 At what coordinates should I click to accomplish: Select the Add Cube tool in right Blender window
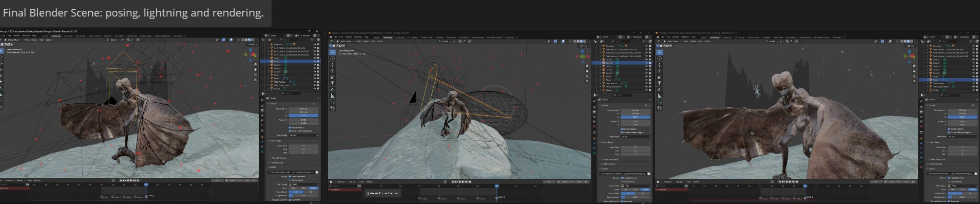coord(660,102)
